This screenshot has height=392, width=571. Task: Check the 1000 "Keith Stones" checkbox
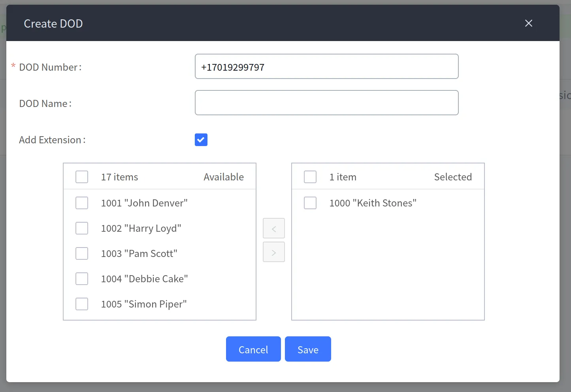point(310,203)
